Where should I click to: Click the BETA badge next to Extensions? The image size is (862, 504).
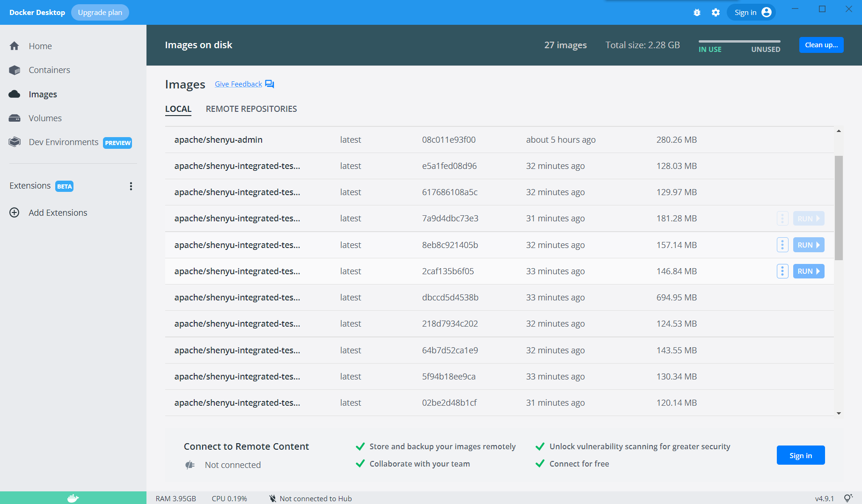[x=65, y=186]
